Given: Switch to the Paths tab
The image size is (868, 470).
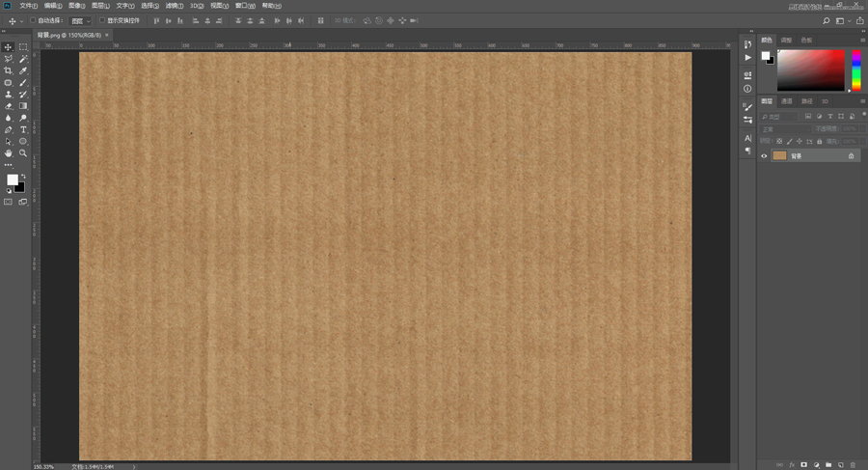Looking at the screenshot, I should click(x=807, y=101).
